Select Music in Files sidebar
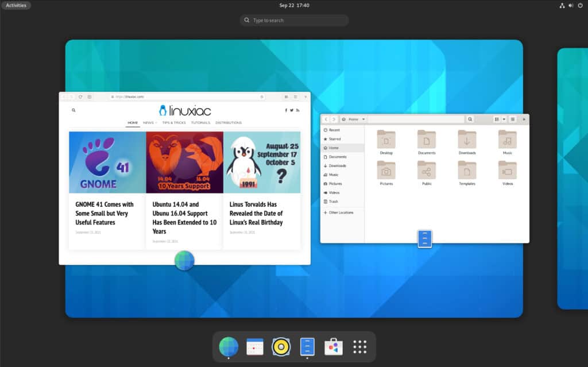 [x=342, y=175]
